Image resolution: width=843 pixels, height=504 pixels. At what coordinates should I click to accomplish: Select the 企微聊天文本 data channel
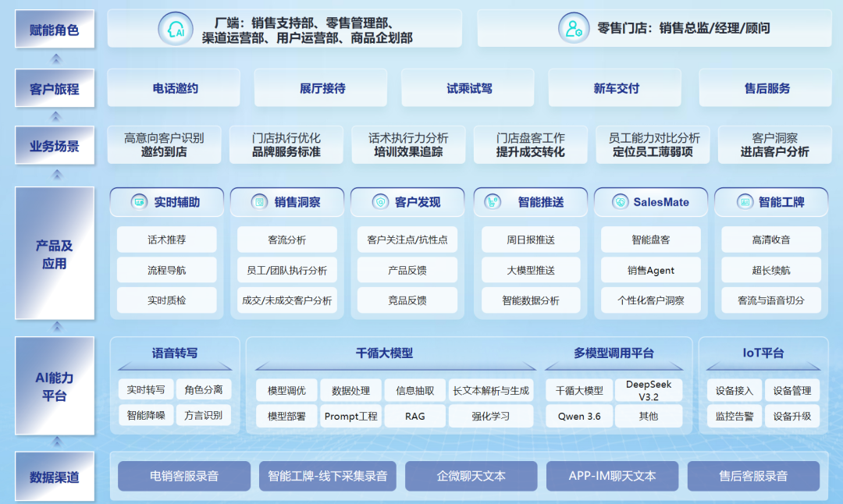(471, 476)
